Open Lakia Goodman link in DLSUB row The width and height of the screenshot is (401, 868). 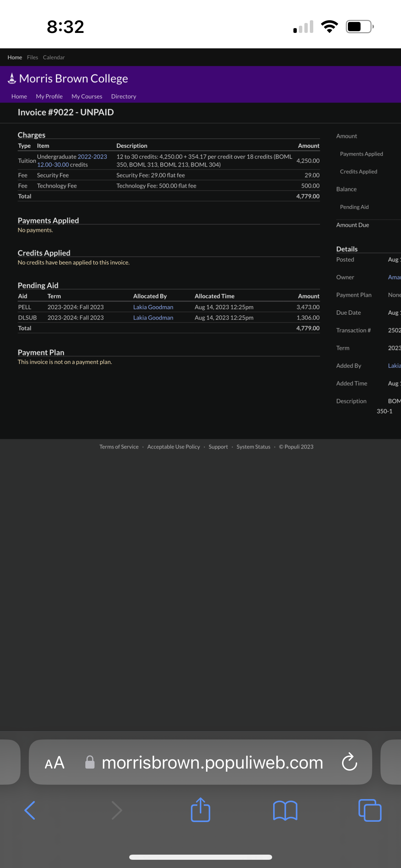pyautogui.click(x=153, y=318)
